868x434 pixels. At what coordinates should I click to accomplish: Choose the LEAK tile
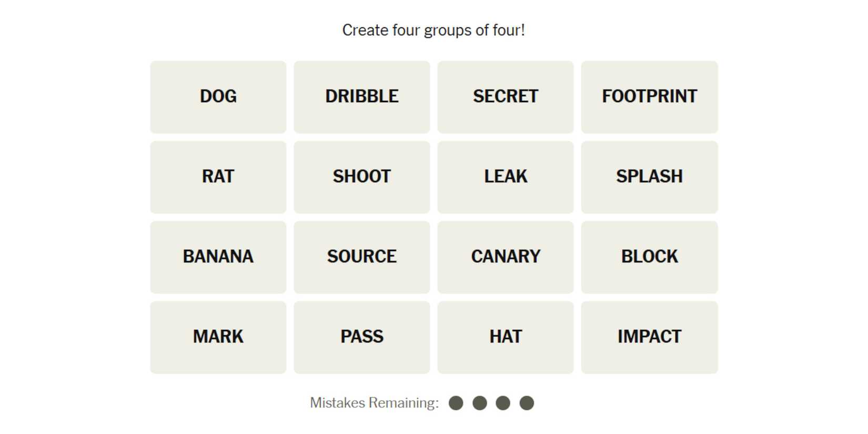[505, 177]
